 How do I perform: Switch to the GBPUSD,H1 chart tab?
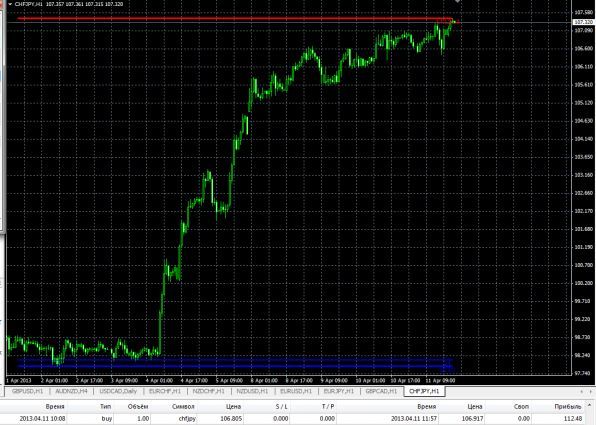pos(28,391)
